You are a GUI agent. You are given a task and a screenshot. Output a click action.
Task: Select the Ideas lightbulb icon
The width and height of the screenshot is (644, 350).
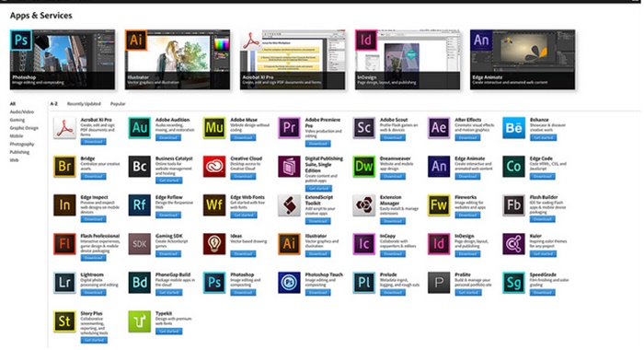click(214, 244)
